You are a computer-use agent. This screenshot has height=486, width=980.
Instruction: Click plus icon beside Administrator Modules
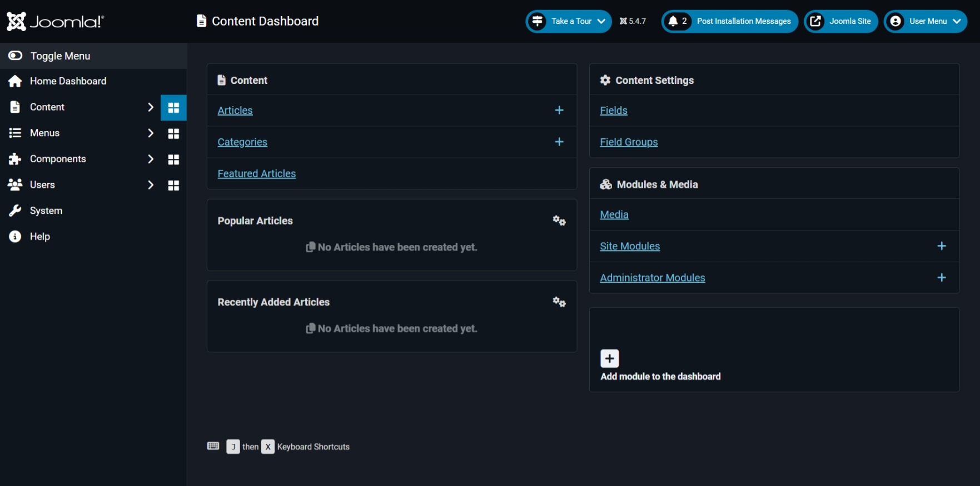pos(942,278)
